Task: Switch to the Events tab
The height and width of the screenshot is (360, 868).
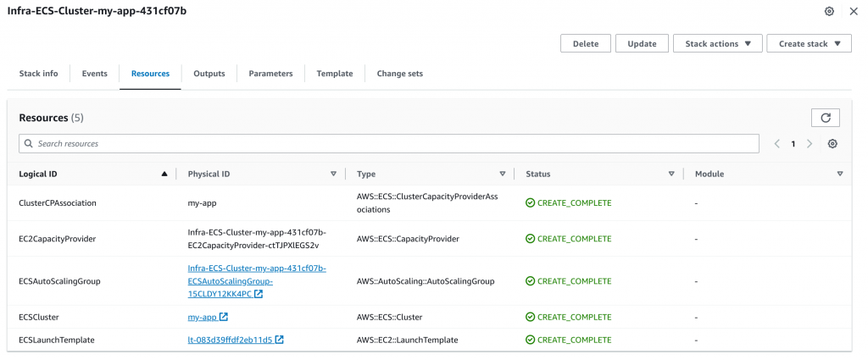Action: 94,74
